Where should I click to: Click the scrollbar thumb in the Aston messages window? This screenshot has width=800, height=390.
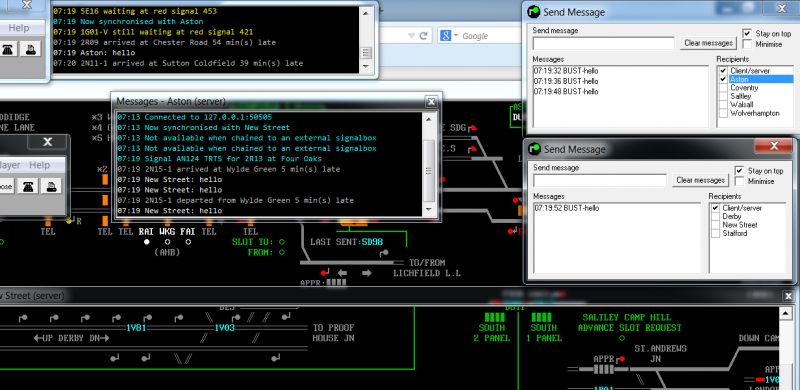[x=430, y=170]
